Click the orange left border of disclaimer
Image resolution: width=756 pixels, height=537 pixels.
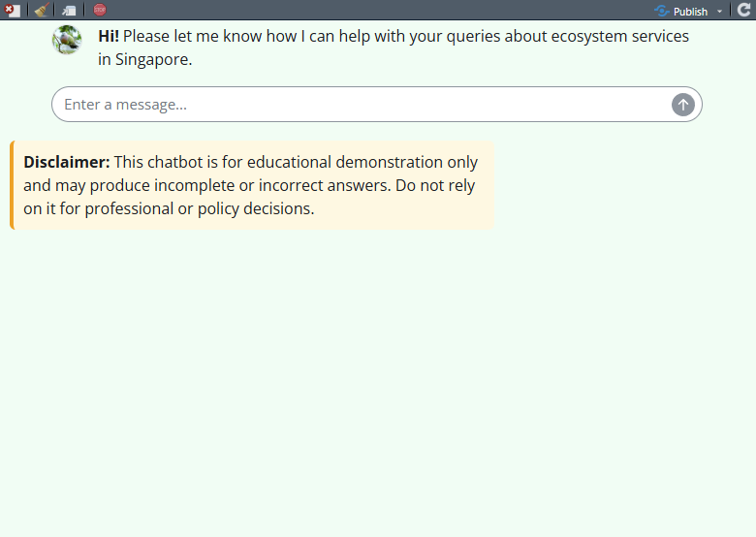pos(12,185)
